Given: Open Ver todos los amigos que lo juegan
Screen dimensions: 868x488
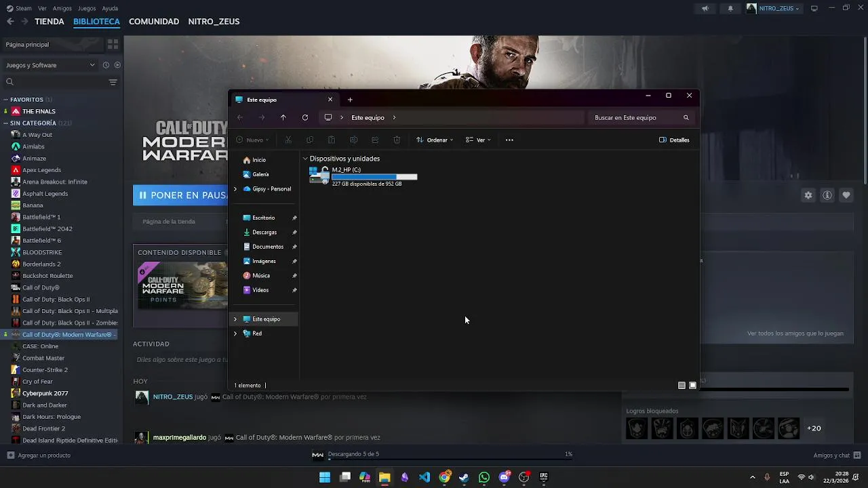Looking at the screenshot, I should [x=795, y=333].
